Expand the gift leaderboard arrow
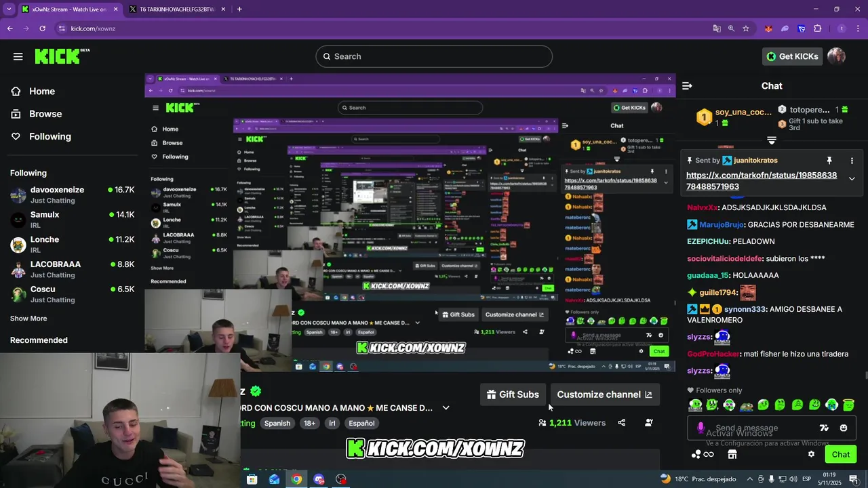Image resolution: width=868 pixels, height=488 pixels. point(772,140)
